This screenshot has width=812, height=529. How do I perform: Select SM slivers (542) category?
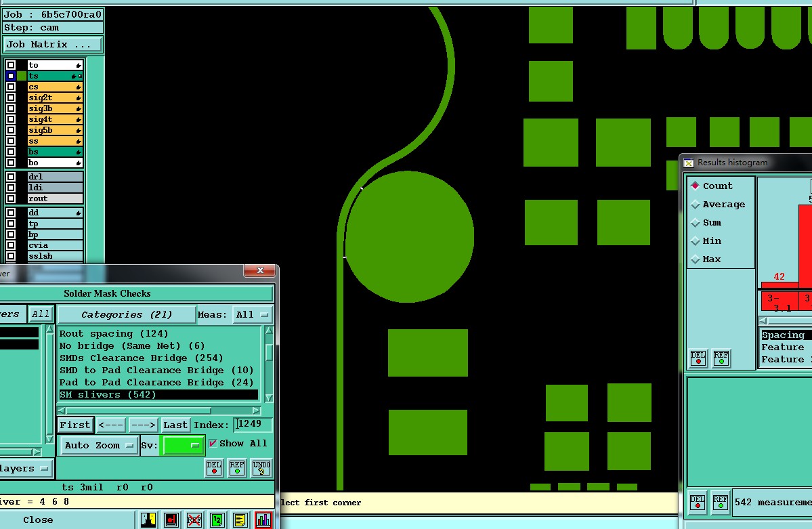(x=158, y=394)
